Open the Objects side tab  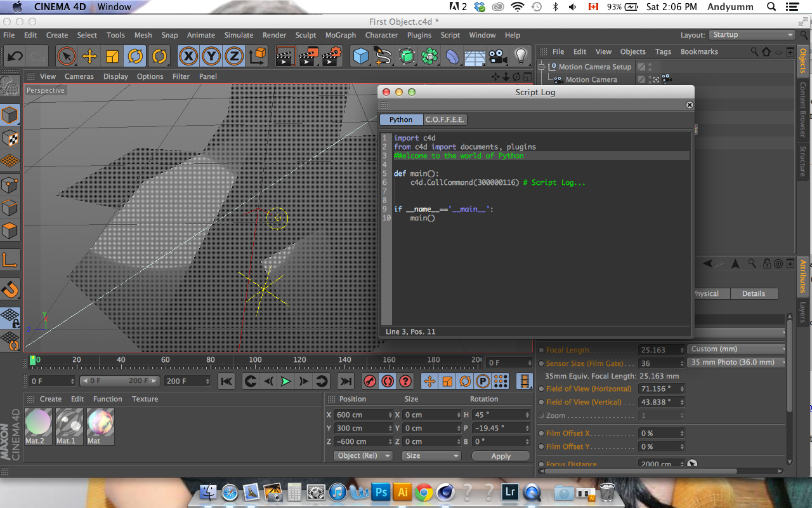click(803, 60)
